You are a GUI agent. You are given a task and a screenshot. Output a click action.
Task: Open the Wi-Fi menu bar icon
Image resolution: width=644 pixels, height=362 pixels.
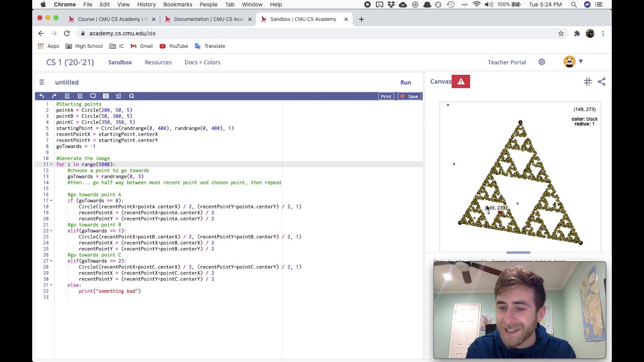tap(476, 5)
